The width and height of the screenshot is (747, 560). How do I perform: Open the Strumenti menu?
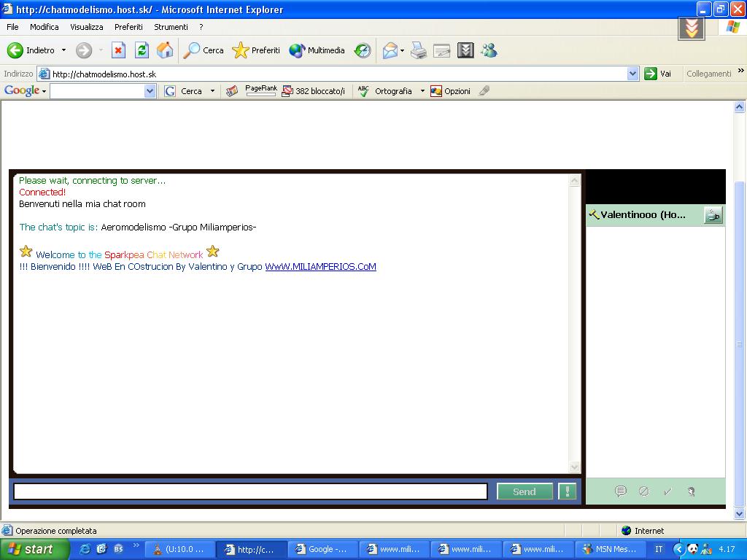pos(171,27)
